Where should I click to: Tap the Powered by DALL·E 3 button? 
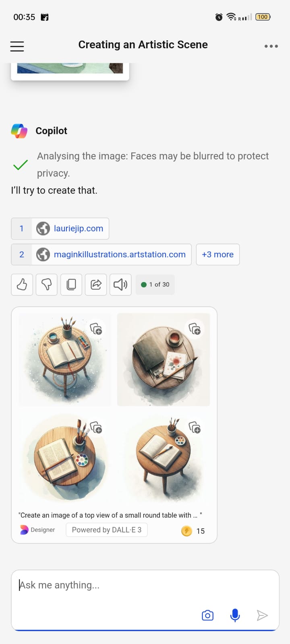(x=107, y=530)
